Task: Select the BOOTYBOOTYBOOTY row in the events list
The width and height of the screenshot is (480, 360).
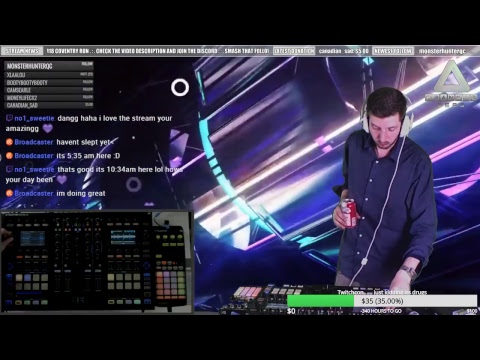Action: coord(49,82)
